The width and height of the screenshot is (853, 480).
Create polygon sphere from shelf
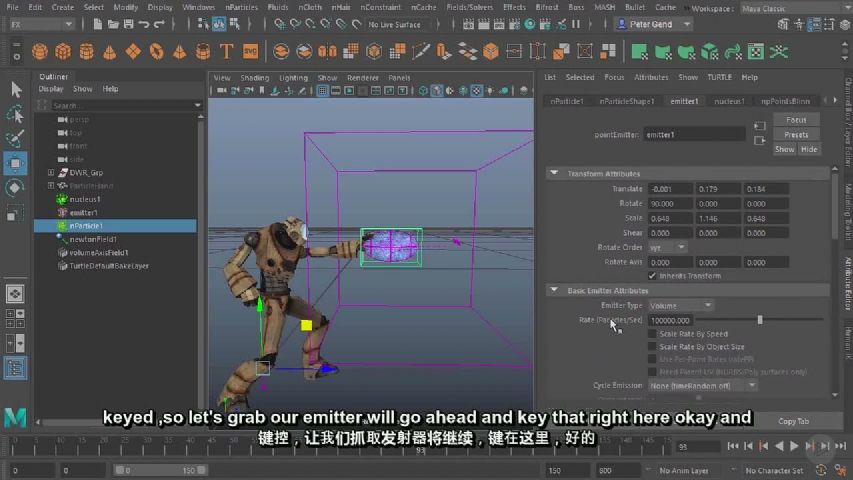pyautogui.click(x=40, y=52)
